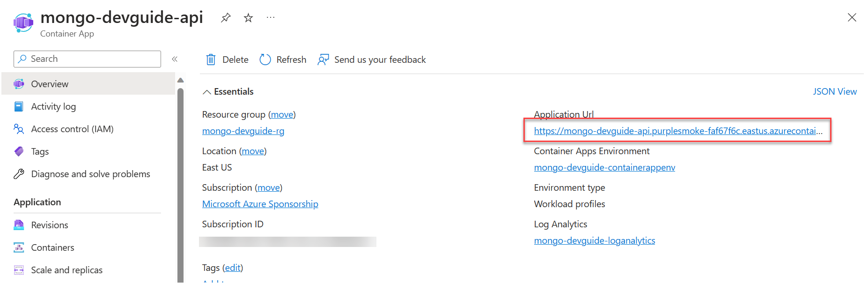868x284 pixels.
Task: Close the Container App blade
Action: pos(852,17)
